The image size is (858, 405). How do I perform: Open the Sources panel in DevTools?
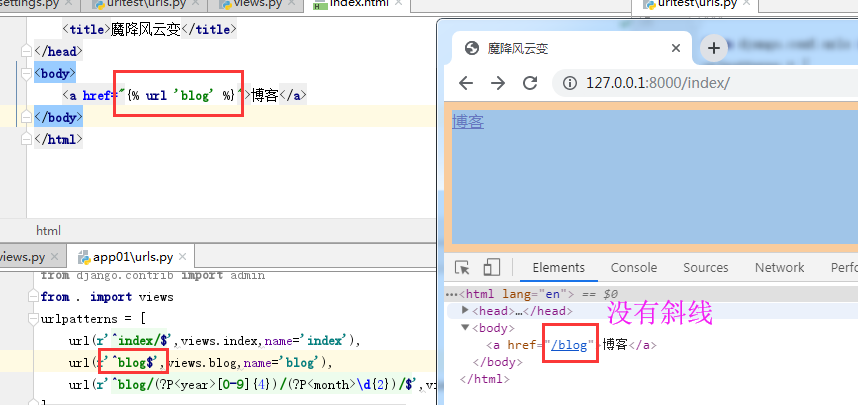pos(705,268)
